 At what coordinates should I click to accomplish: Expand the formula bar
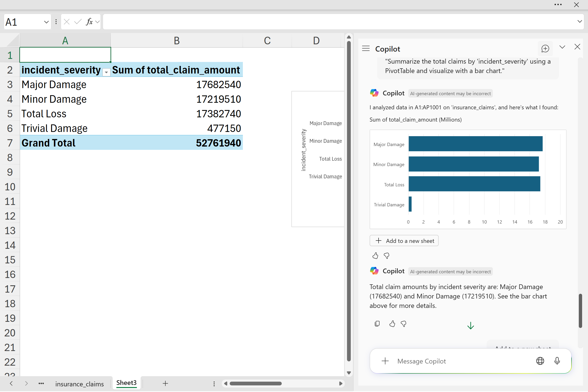(x=580, y=21)
